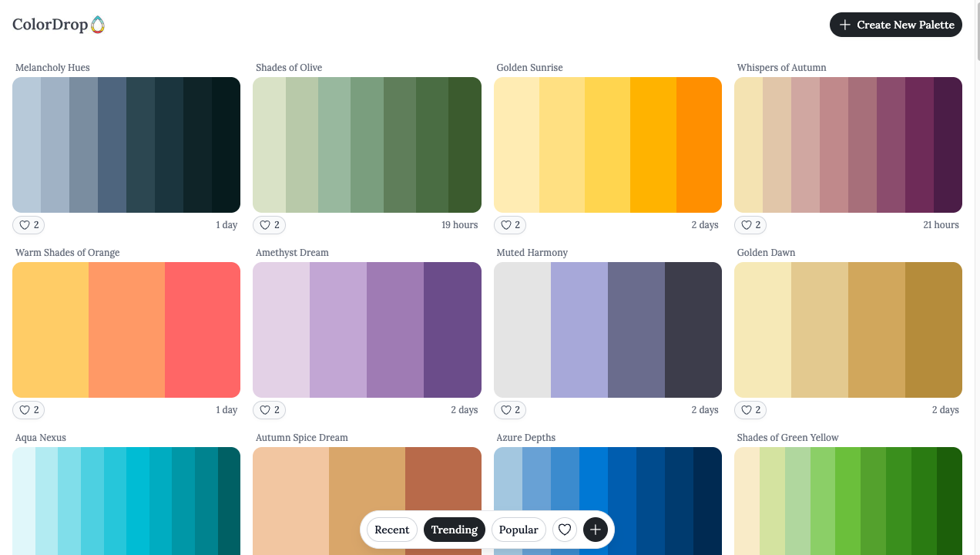Screen dimensions: 980x555
Task: Pick the lightest blue-gray swatch in Melancholy Hues
Action: [26, 145]
